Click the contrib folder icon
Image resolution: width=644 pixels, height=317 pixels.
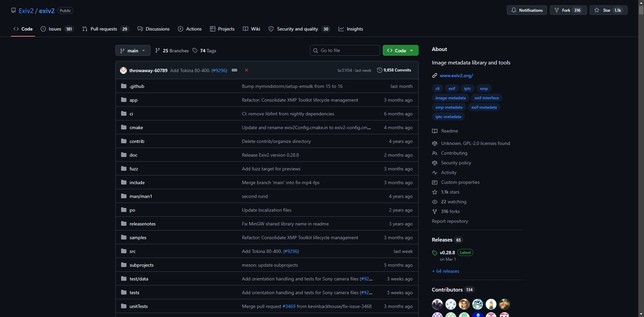coord(124,141)
